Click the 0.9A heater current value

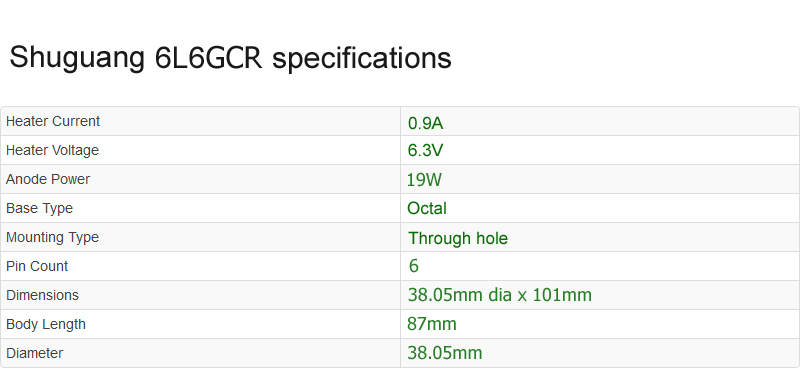425,123
